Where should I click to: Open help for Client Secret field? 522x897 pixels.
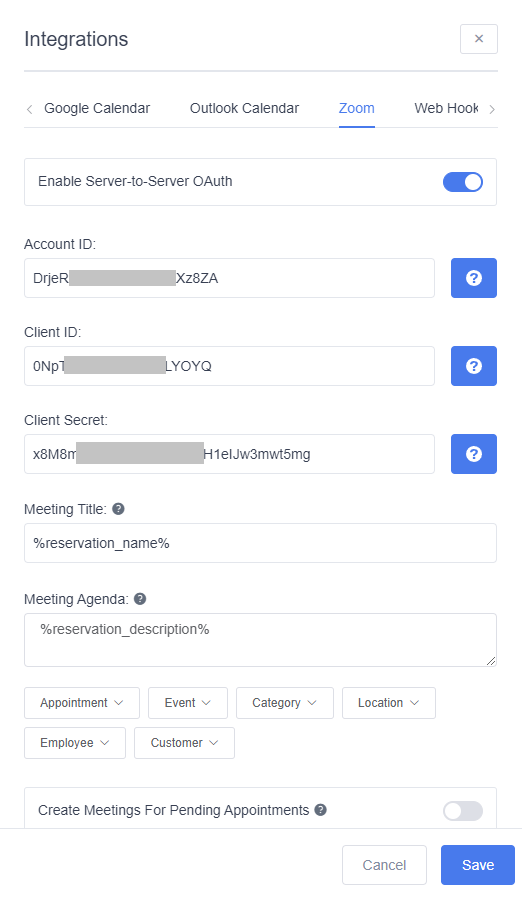tap(473, 454)
